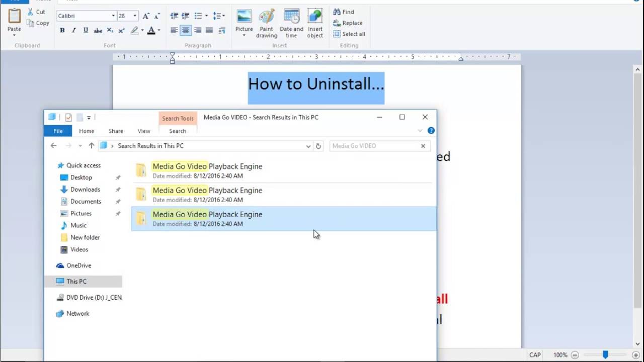Click WordPad zoom out minus button
This screenshot has height=362, width=644.
click(x=575, y=355)
